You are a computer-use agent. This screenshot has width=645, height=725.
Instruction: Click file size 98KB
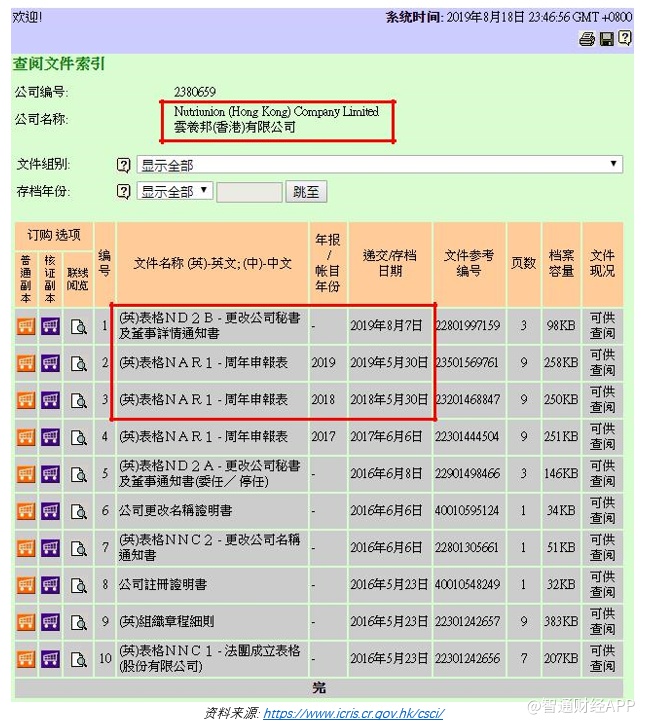561,326
